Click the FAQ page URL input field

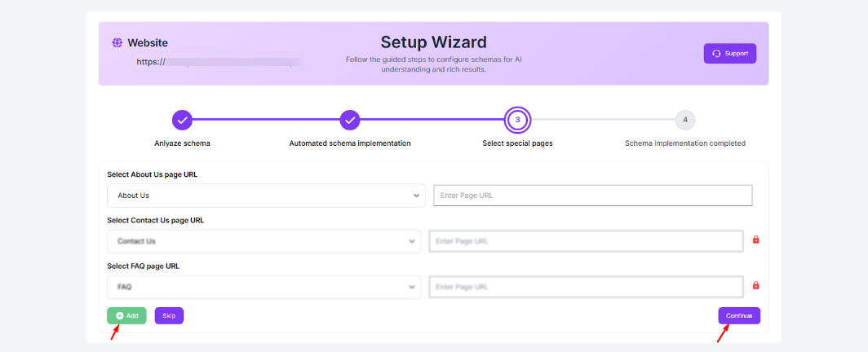coord(586,287)
